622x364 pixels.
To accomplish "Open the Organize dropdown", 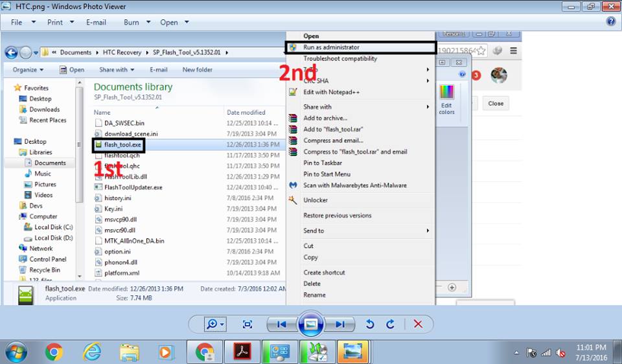I will pos(28,70).
